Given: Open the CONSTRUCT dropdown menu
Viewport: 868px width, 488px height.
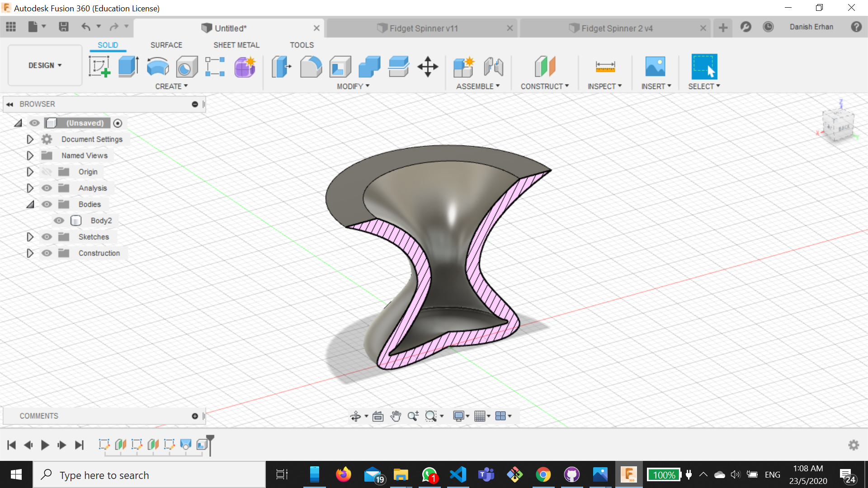Looking at the screenshot, I should pos(545,86).
